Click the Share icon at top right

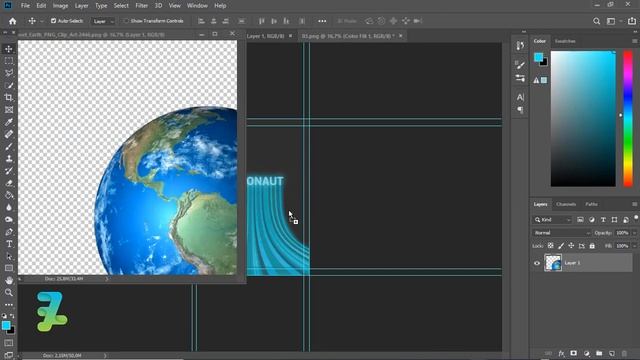(x=632, y=21)
